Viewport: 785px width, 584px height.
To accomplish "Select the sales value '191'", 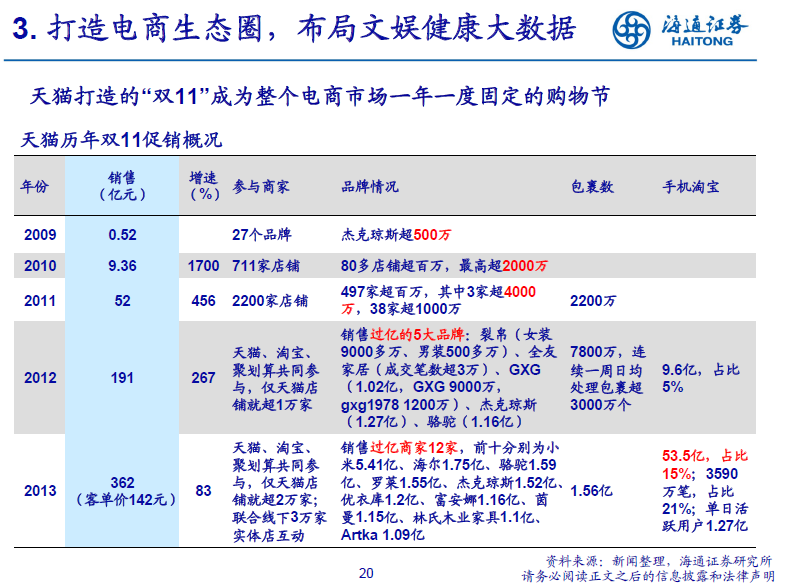I will (x=122, y=378).
